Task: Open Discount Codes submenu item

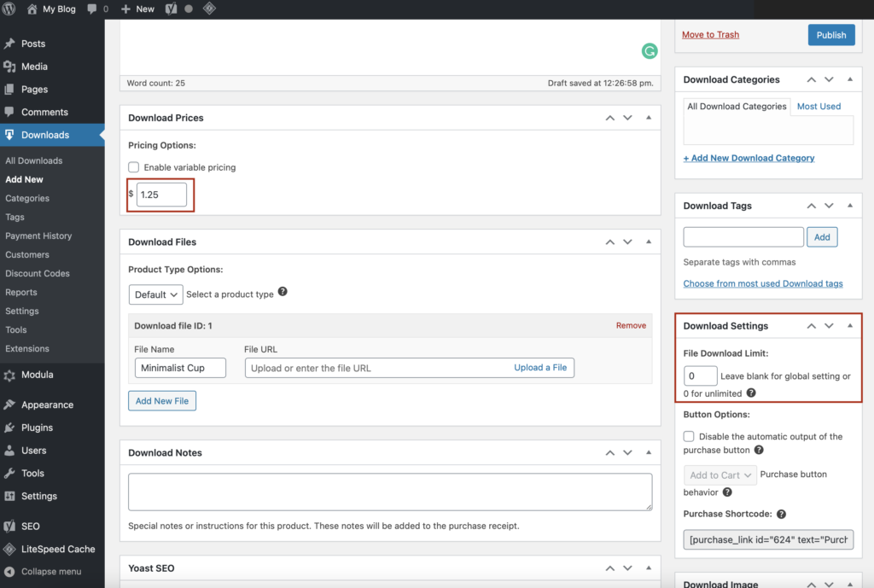Action: (x=38, y=274)
